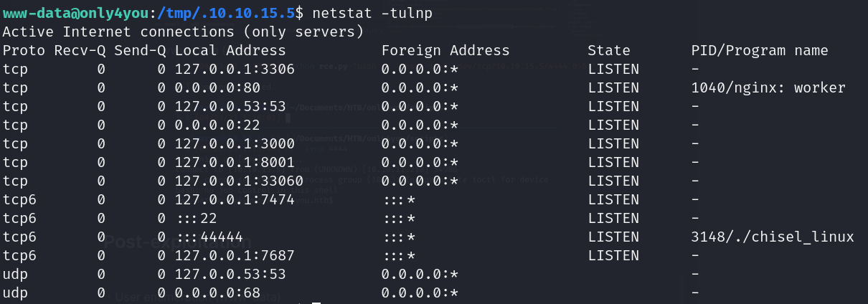The image size is (868, 304).
Task: Click the www-data@only4you prompt text
Action: pyautogui.click(x=72, y=14)
